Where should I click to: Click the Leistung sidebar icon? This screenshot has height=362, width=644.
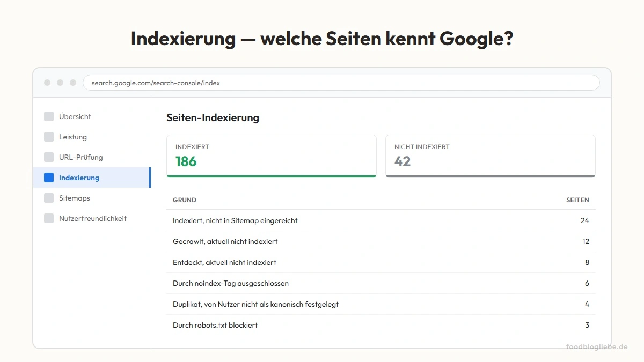pyautogui.click(x=48, y=136)
